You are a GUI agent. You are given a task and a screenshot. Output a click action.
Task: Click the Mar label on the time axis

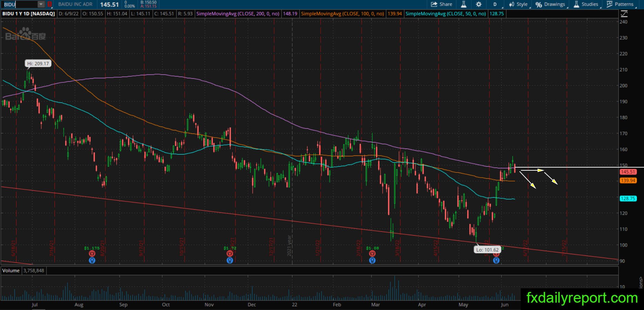tap(375, 304)
